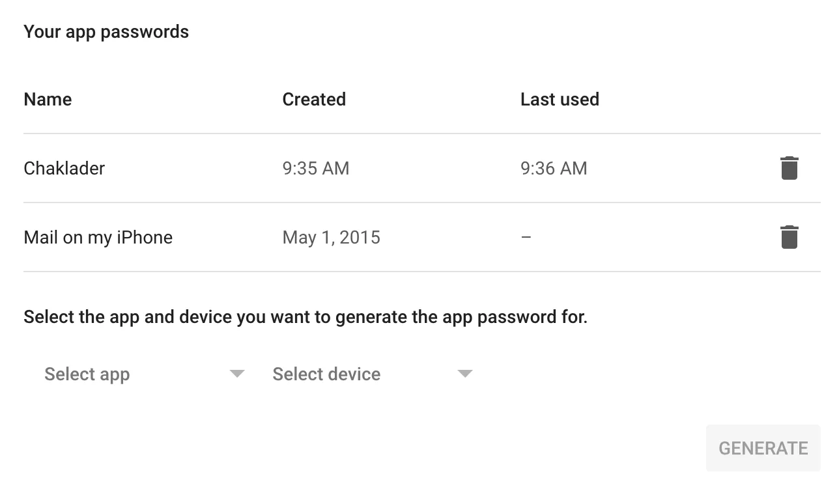Click the divider line below column headers
The height and width of the screenshot is (504, 839).
421,133
